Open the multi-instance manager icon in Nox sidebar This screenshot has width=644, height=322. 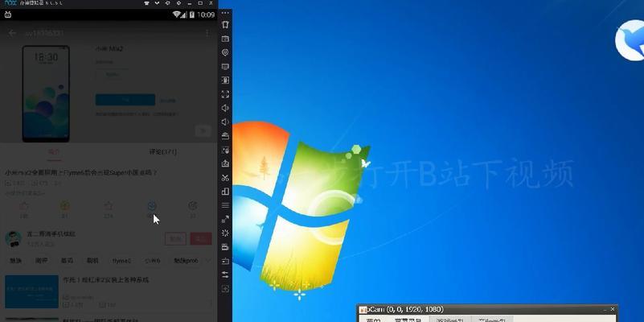point(225,192)
